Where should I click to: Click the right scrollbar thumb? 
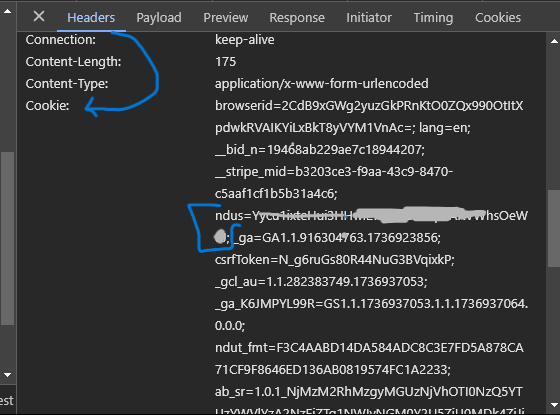click(x=554, y=229)
